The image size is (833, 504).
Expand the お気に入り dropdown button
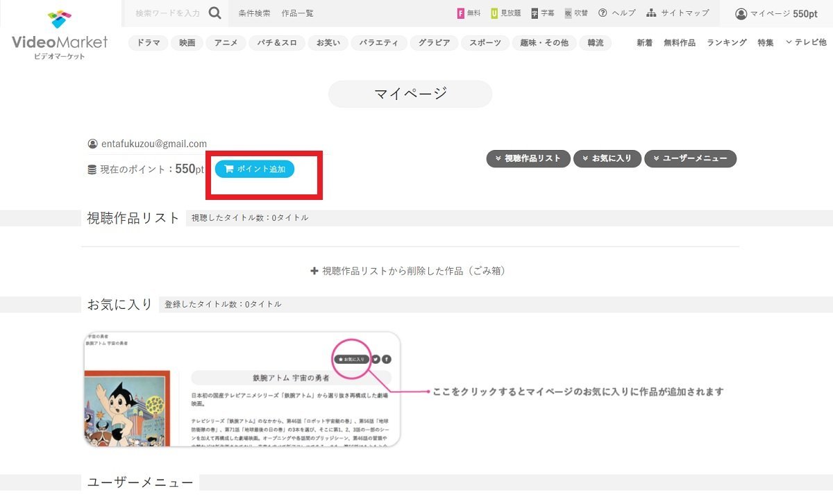pos(607,159)
